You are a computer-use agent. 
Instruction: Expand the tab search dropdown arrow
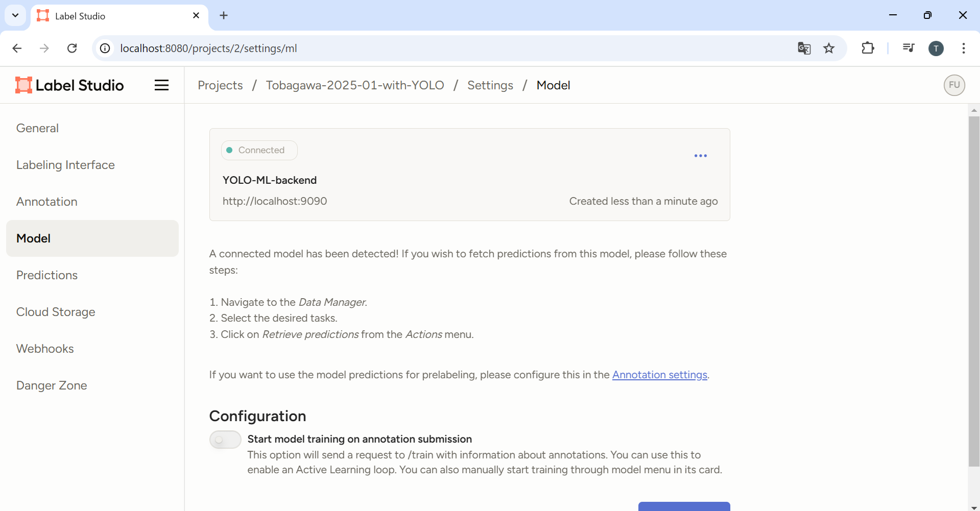click(15, 15)
